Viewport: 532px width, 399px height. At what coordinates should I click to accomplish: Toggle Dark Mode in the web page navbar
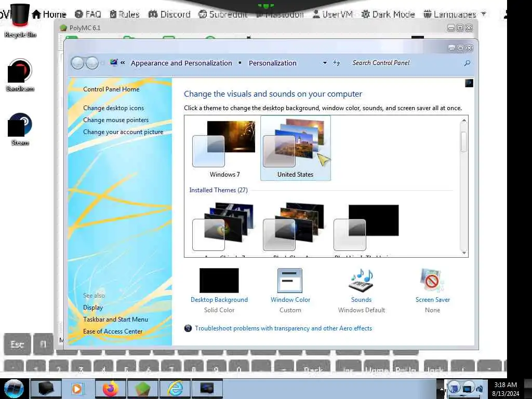click(x=388, y=14)
